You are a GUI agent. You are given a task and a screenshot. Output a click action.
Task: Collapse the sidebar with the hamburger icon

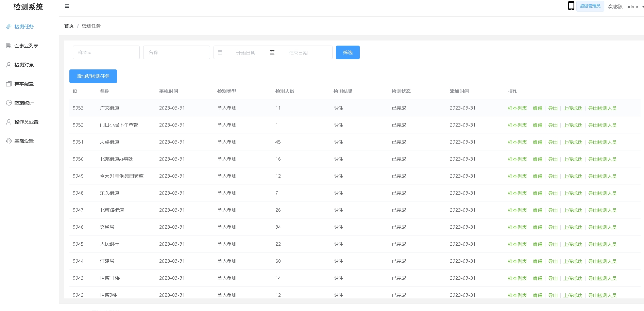click(67, 6)
